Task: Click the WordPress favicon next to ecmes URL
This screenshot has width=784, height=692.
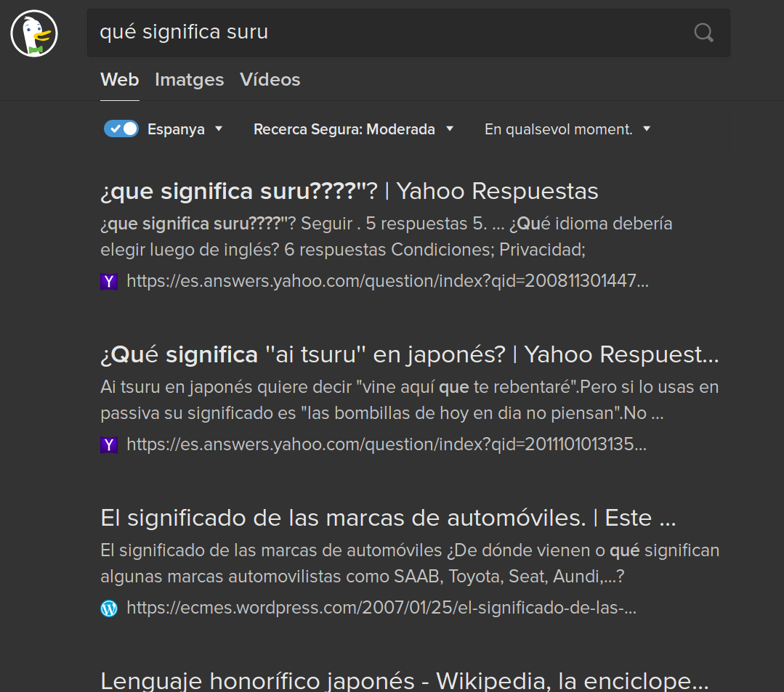Action: pyautogui.click(x=108, y=608)
